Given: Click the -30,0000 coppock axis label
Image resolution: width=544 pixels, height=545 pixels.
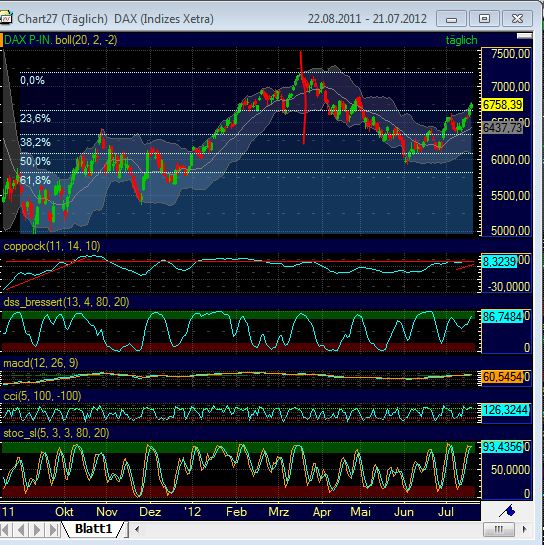Looking at the screenshot, I should point(509,287).
